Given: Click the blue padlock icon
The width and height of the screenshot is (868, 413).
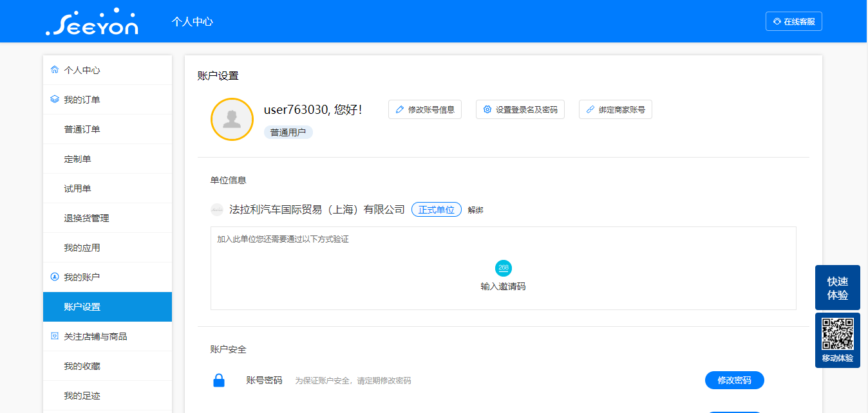Looking at the screenshot, I should pyautogui.click(x=219, y=380).
